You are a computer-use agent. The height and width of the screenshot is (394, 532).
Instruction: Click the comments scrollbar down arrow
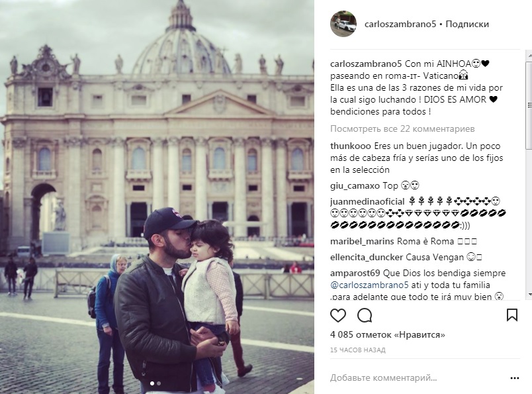529,295
